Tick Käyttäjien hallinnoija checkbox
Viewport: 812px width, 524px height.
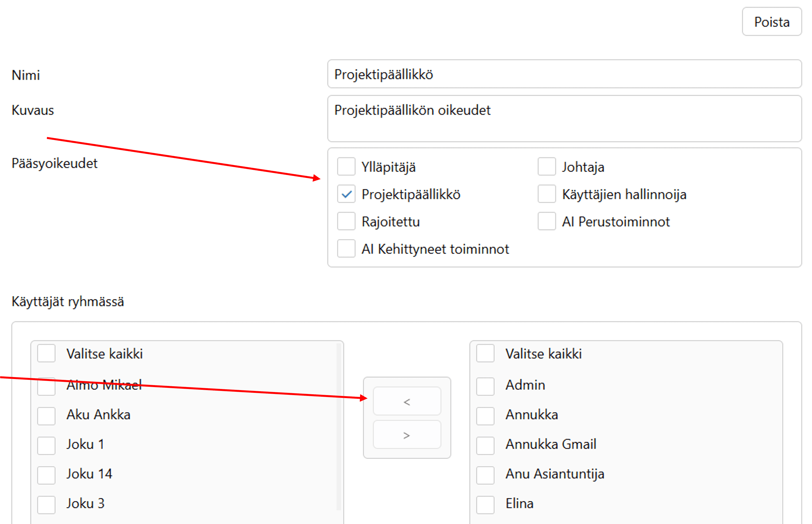(546, 194)
